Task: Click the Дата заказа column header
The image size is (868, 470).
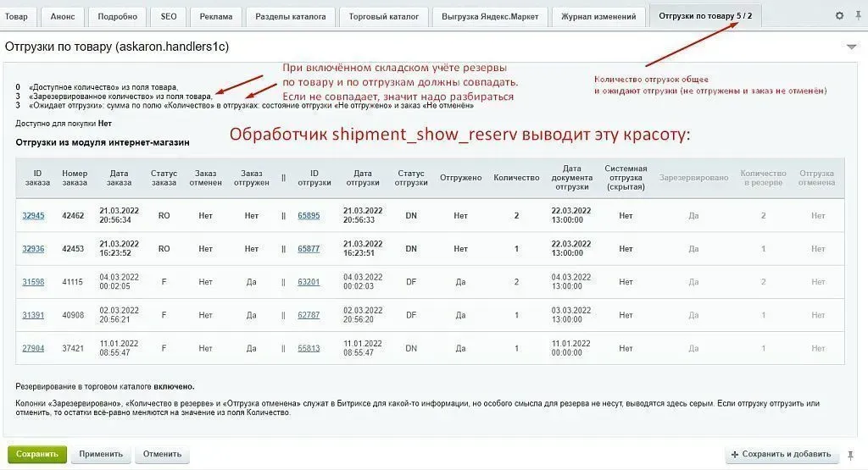Action: coord(119,178)
